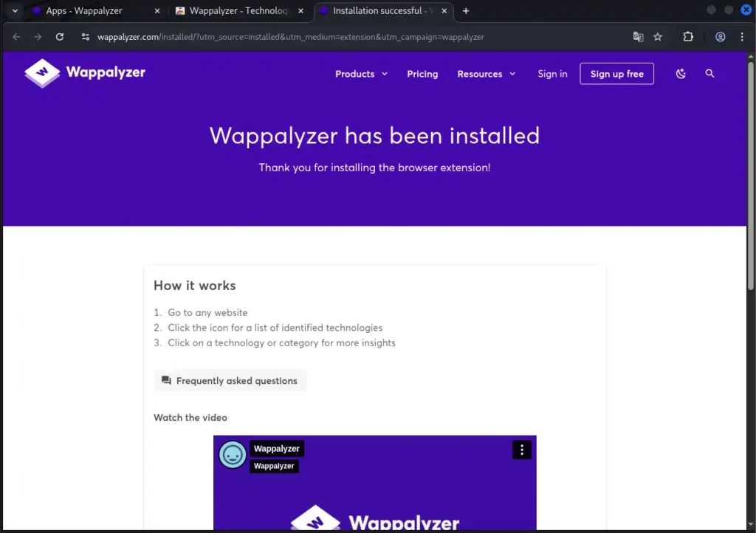
Task: Reload the page with the refresh icon
Action: pos(60,37)
